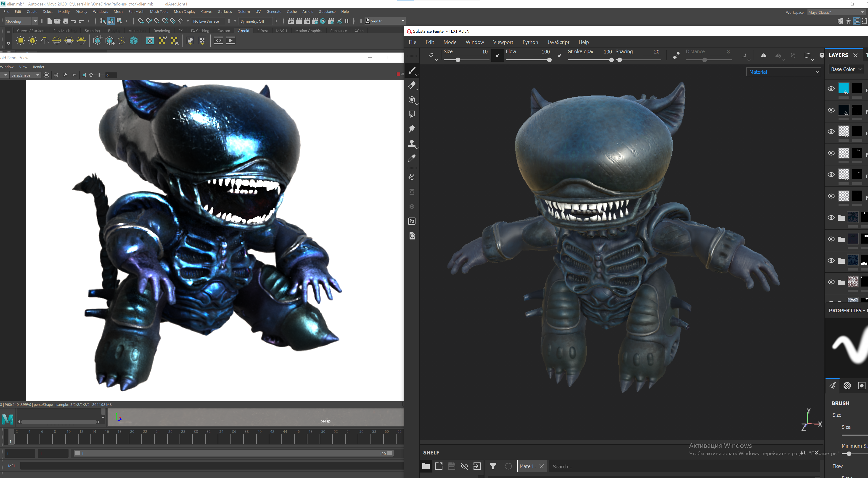868x478 pixels.
Task: Close the Materi.. filter tag in Shelf
Action: (x=542, y=466)
